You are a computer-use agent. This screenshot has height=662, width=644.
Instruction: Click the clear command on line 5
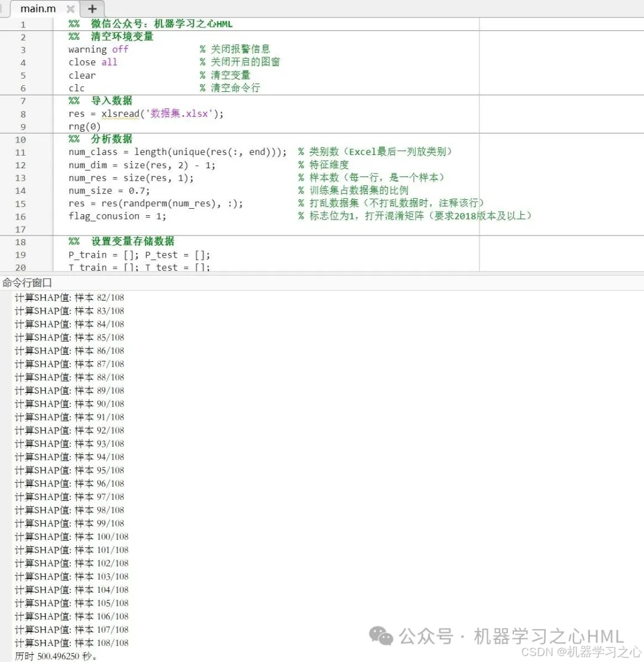click(x=82, y=75)
